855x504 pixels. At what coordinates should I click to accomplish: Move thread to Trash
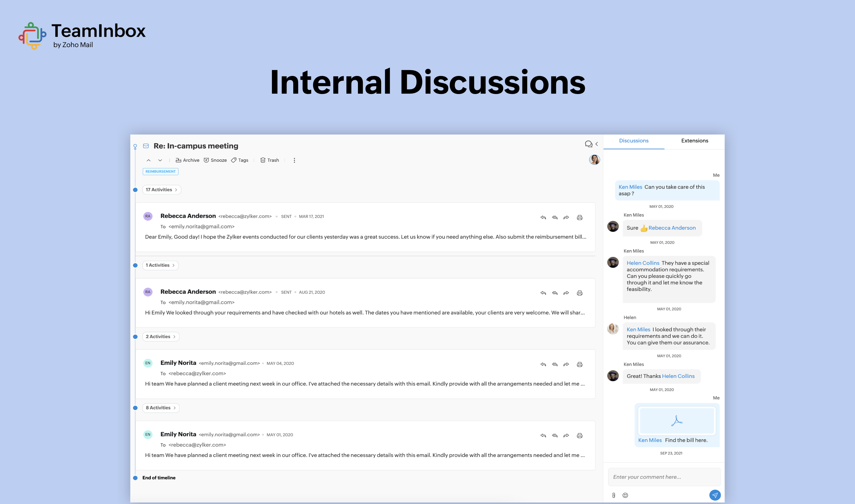pos(269,160)
